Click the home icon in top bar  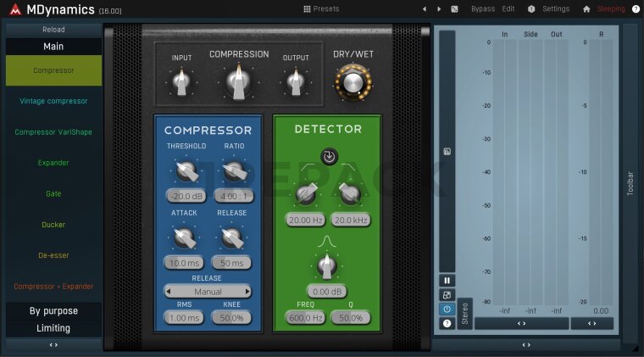(586, 9)
